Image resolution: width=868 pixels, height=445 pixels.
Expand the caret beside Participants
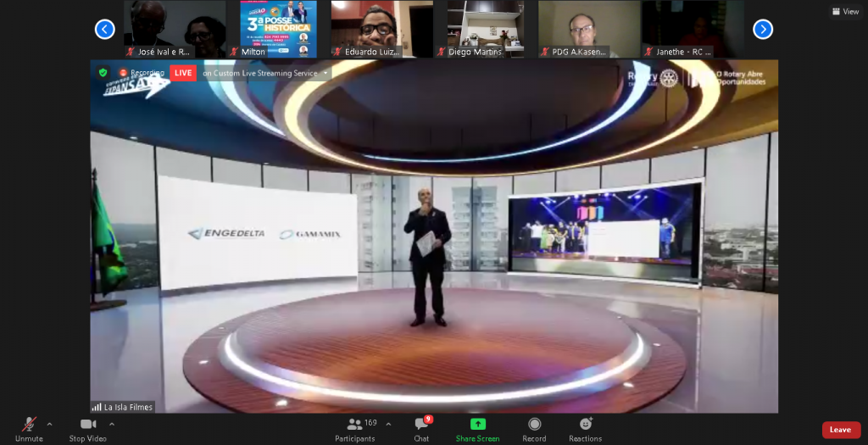click(x=388, y=424)
